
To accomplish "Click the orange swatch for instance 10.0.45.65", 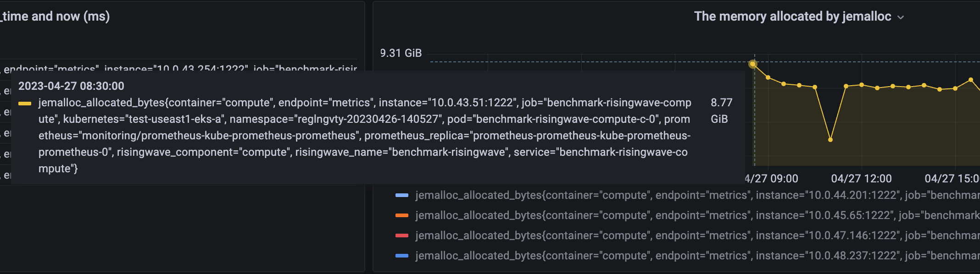I will [402, 215].
